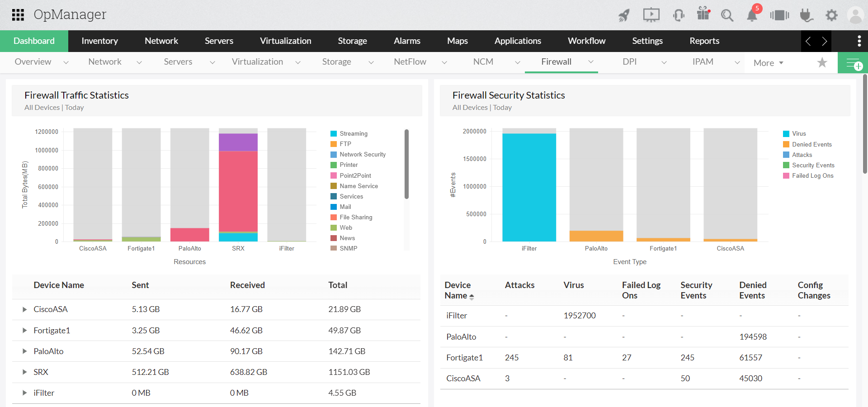This screenshot has width=868, height=407.
Task: Open the SRX device link
Action: (x=41, y=372)
